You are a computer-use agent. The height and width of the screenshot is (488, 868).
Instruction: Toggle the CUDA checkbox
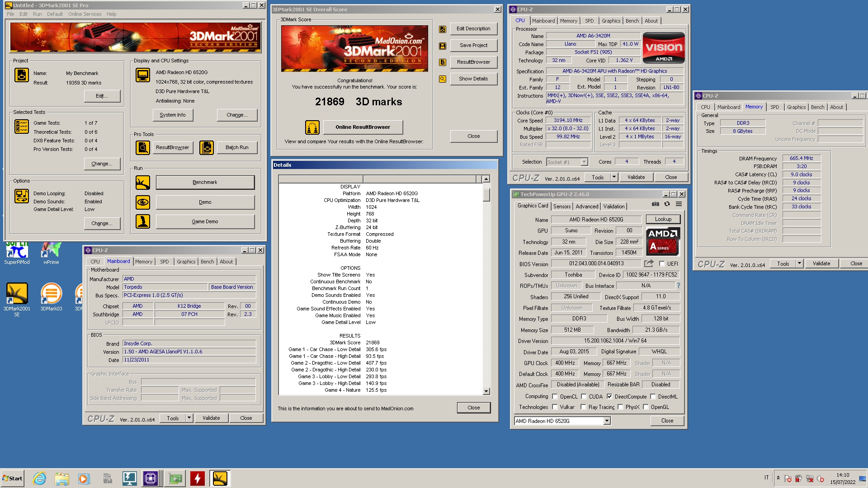click(x=584, y=397)
